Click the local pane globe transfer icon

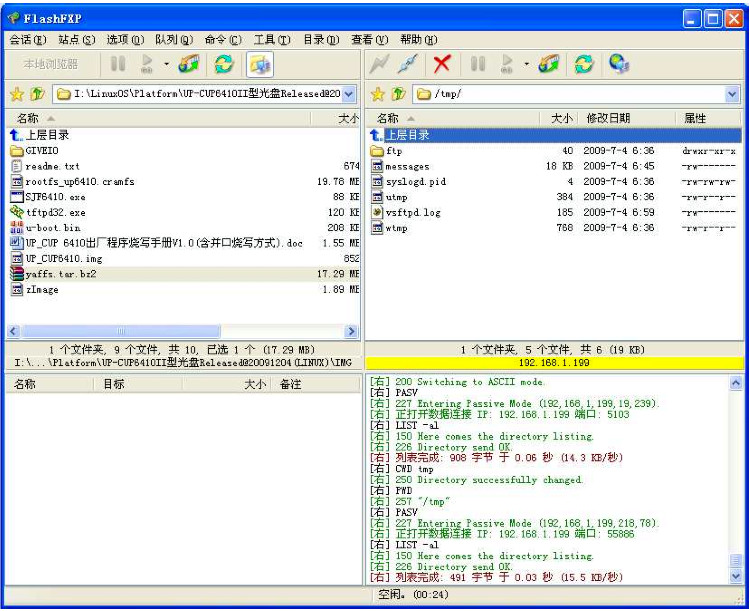pyautogui.click(x=189, y=64)
